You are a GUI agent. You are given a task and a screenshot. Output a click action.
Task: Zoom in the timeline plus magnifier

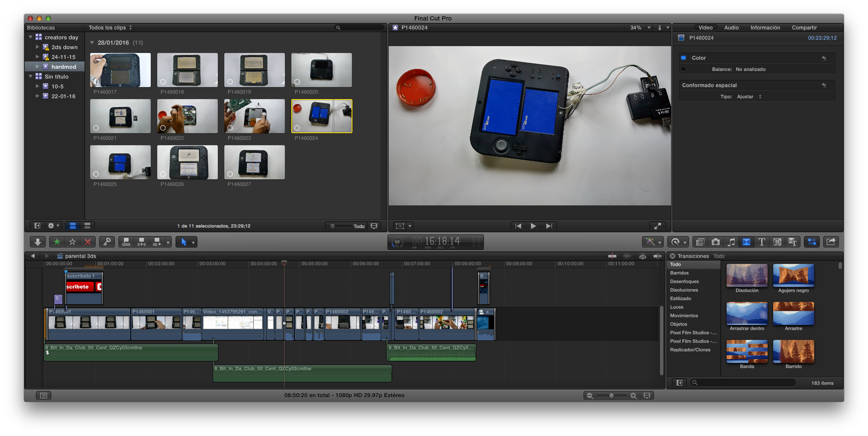tap(633, 396)
